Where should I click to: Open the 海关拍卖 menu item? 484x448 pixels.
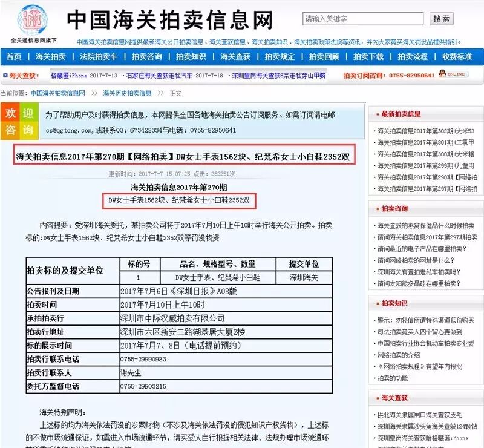(x=50, y=56)
